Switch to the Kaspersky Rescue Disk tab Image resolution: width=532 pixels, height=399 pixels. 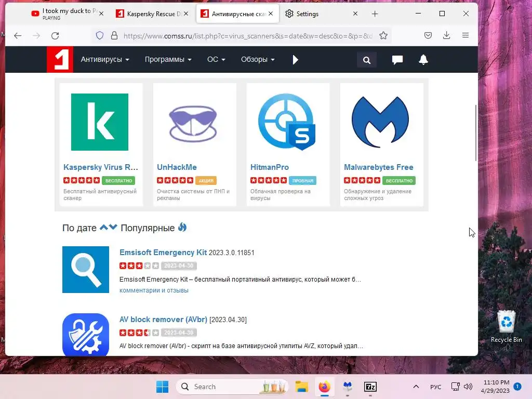pos(149,14)
